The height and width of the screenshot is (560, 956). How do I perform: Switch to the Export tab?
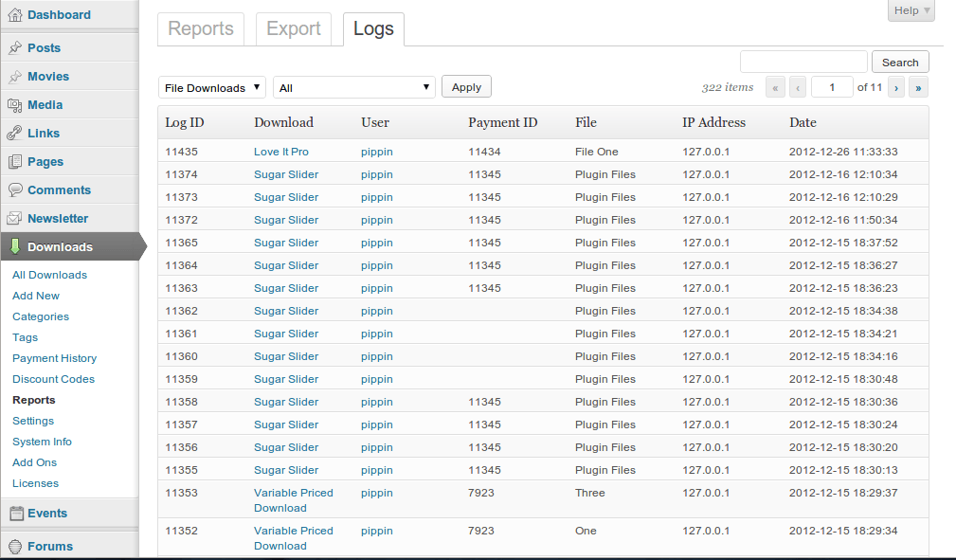click(x=294, y=29)
